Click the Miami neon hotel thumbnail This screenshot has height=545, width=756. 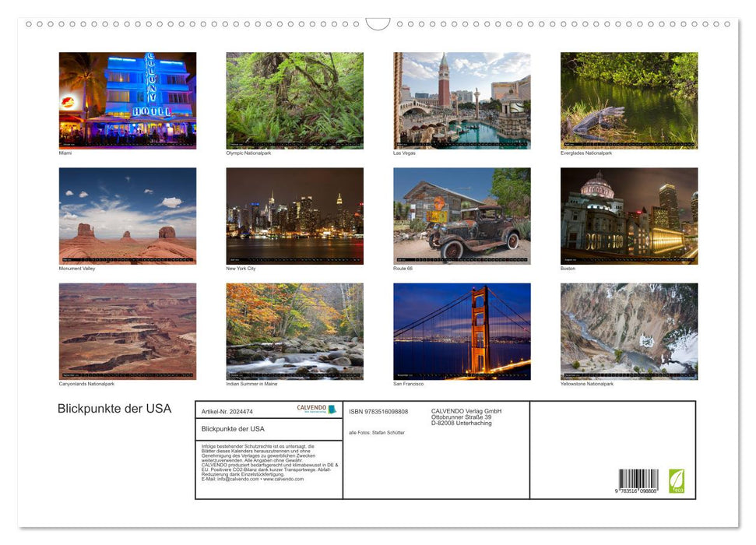(127, 100)
